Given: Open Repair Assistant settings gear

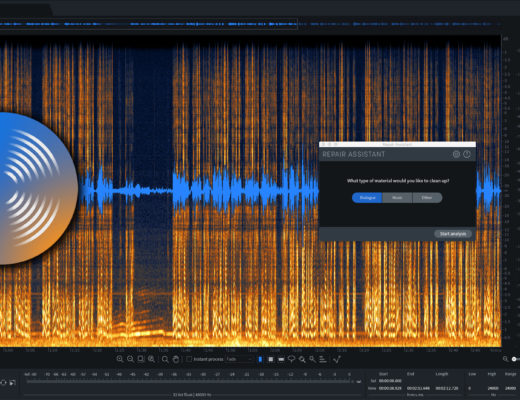Looking at the screenshot, I should (456, 154).
